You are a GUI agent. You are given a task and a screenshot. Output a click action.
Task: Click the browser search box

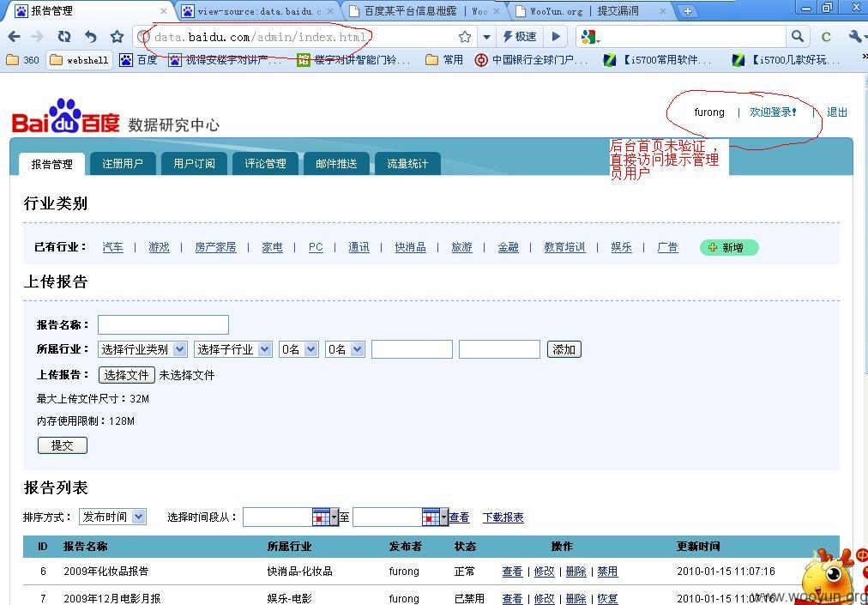692,37
